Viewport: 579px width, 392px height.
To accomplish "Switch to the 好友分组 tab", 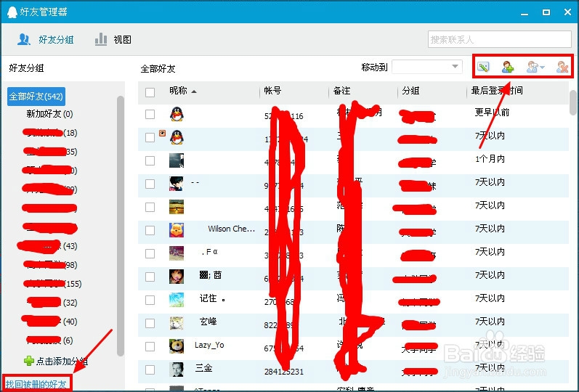I will point(46,39).
